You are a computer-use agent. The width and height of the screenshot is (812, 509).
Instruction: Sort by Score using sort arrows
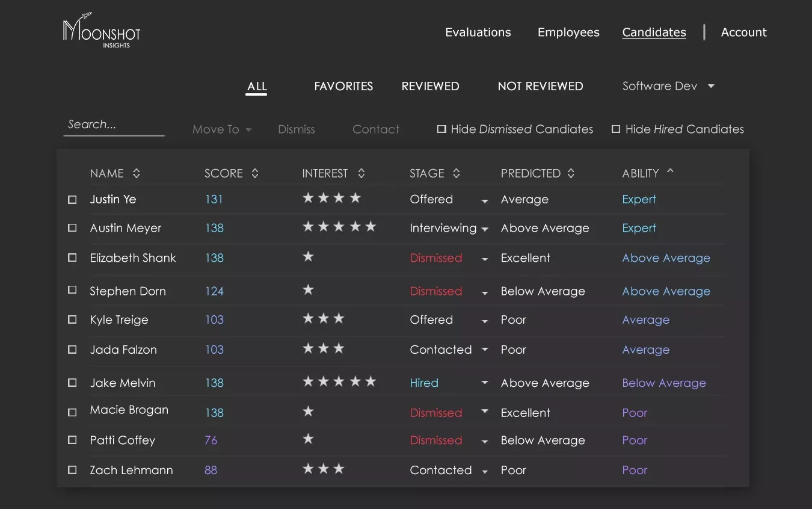pyautogui.click(x=255, y=173)
